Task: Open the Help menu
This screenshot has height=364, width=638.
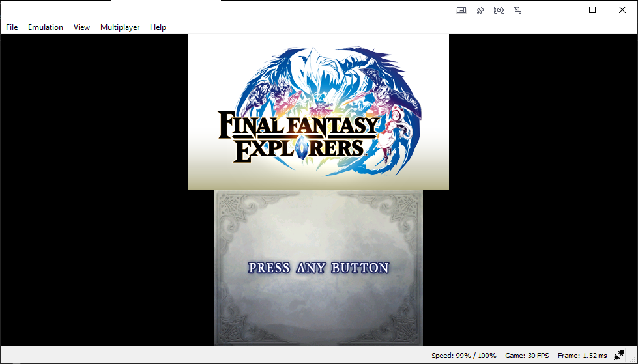Action: 158,27
